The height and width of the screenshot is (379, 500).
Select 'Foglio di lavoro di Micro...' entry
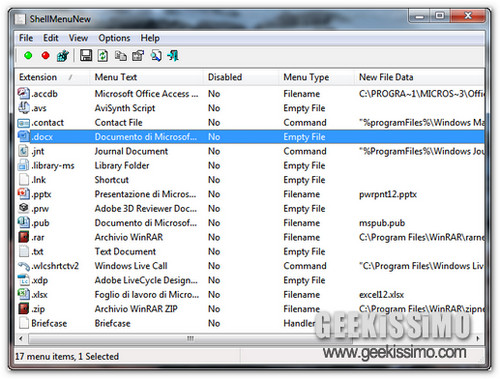[147, 294]
